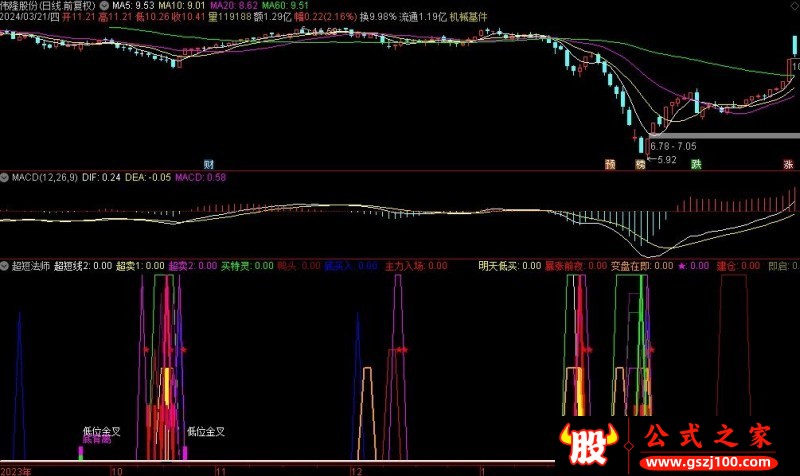Click the 超短线2: 0.00 label
Viewport: 800px width, 476px height.
click(x=83, y=266)
